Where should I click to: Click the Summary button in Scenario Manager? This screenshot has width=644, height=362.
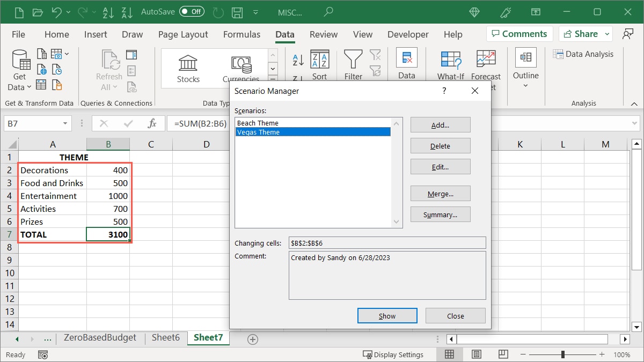tap(440, 214)
